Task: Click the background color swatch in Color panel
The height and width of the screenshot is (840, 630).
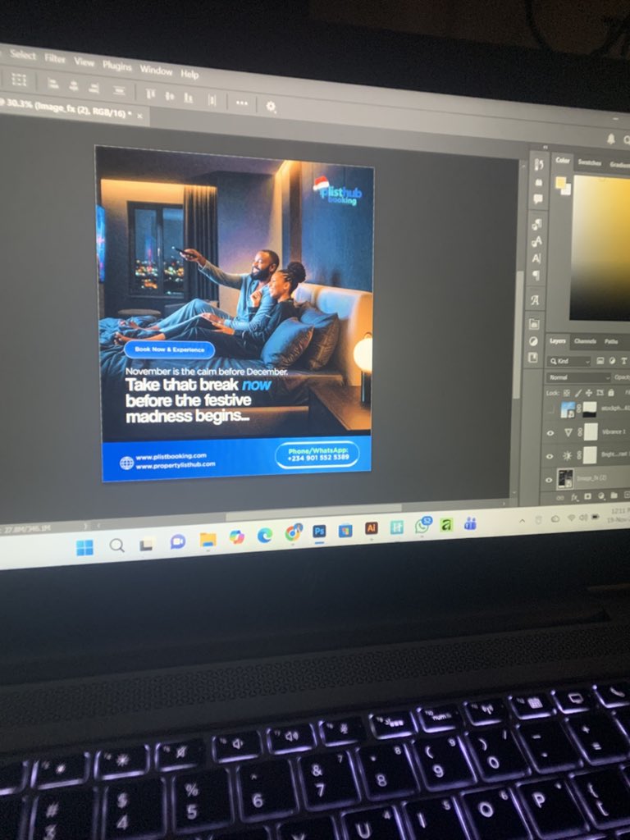Action: 566,189
